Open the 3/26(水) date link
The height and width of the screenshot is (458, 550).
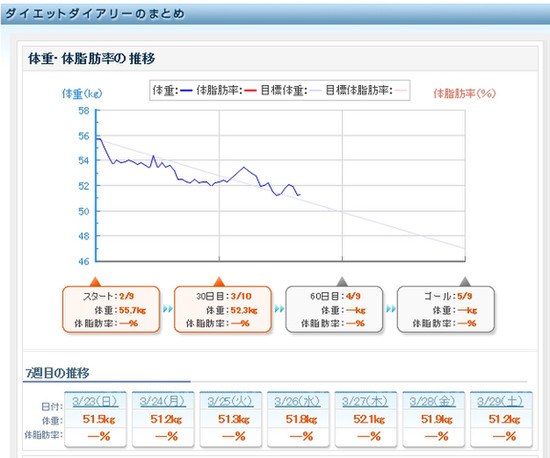297,401
